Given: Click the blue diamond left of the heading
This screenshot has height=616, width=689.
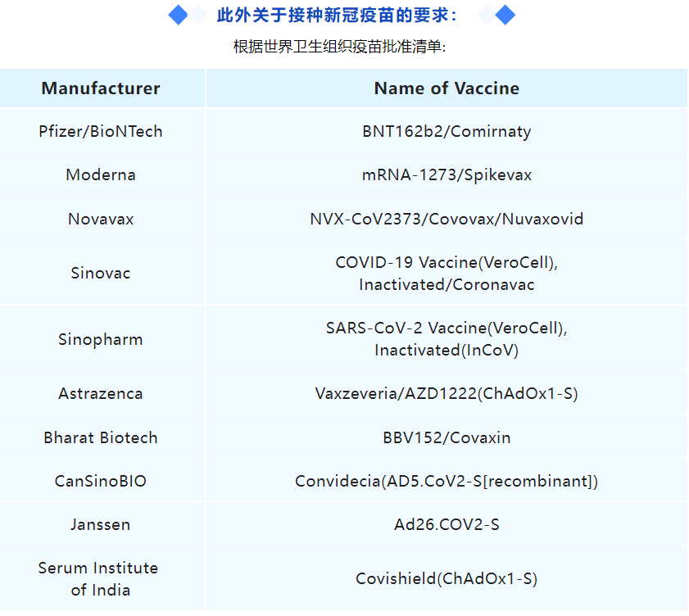Looking at the screenshot, I should pyautogui.click(x=178, y=15).
